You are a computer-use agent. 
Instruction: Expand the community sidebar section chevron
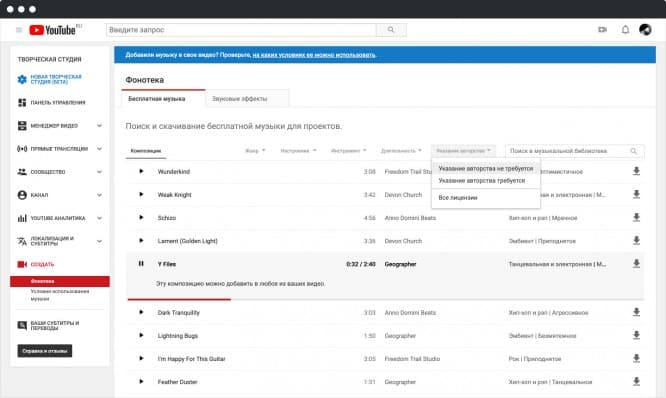coord(99,172)
